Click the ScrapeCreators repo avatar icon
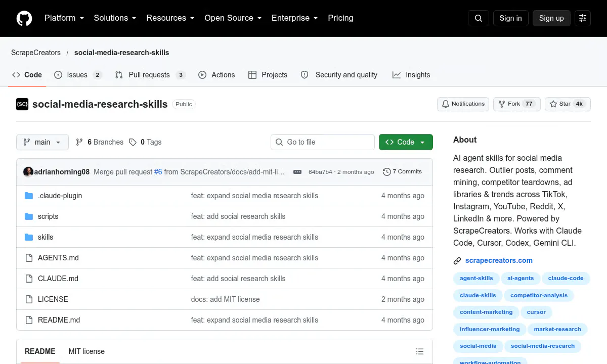The image size is (607, 364). 22,104
